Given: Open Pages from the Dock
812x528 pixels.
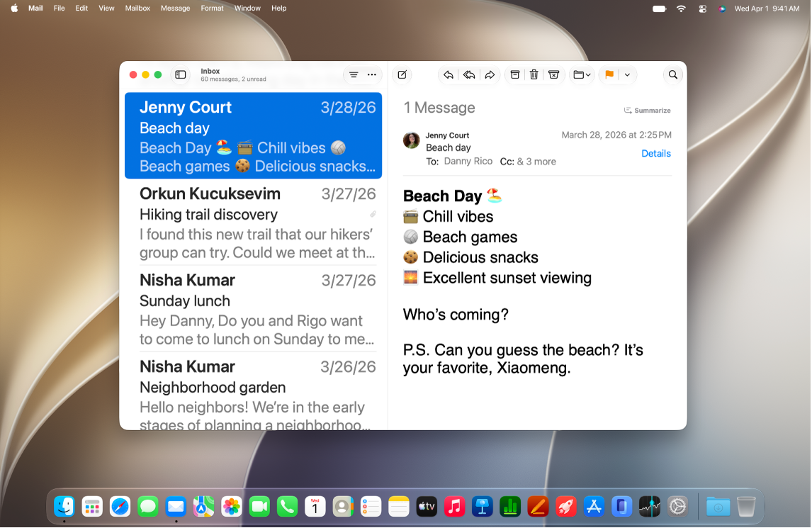Looking at the screenshot, I should [x=538, y=506].
